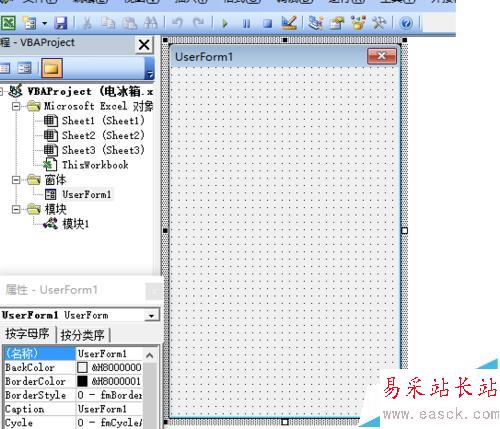Image resolution: width=500 pixels, height=429 pixels.
Task: Click the Cycle value fmCycle
Action: 109,423
